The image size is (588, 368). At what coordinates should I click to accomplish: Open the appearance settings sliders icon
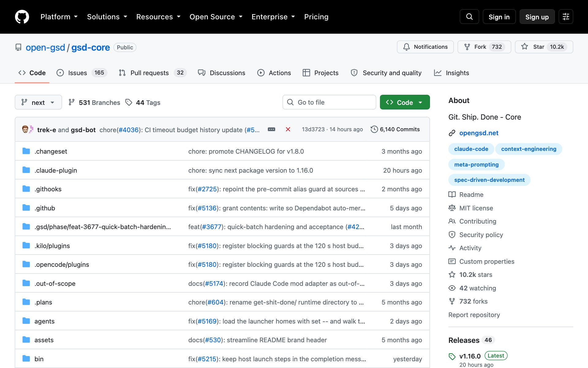click(566, 17)
